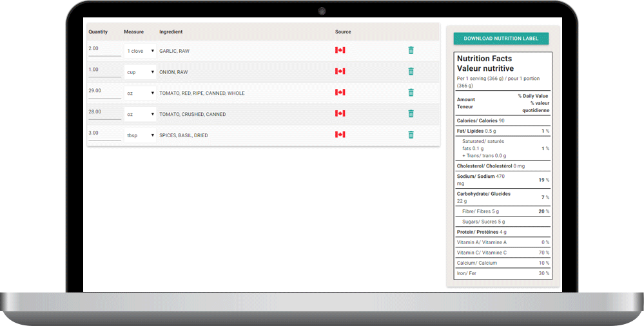This screenshot has width=644, height=326.
Task: Click Canadian flag source for Garlic
Action: tap(340, 50)
